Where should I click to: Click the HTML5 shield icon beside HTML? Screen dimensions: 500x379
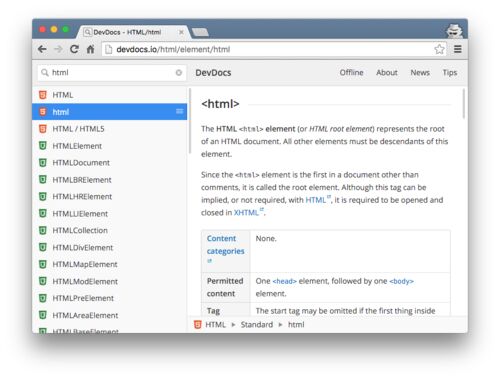[x=43, y=95]
